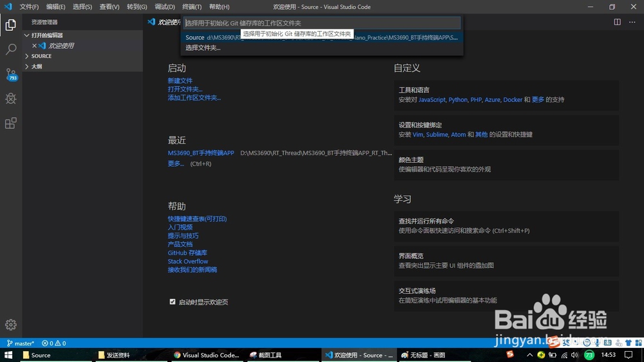The height and width of the screenshot is (362, 644).
Task: Open the 查看(V) menu
Action: [109, 7]
